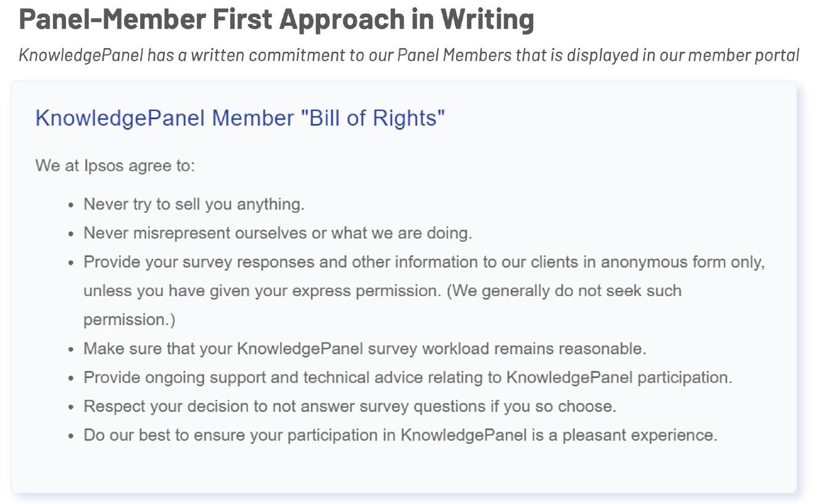Click bullet dot before "Never misrepresent ourselves"

pyautogui.click(x=72, y=234)
